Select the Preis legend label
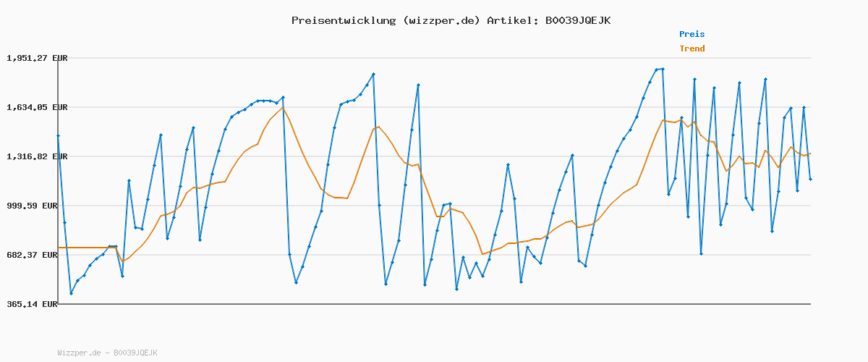868x362 pixels. pos(692,34)
